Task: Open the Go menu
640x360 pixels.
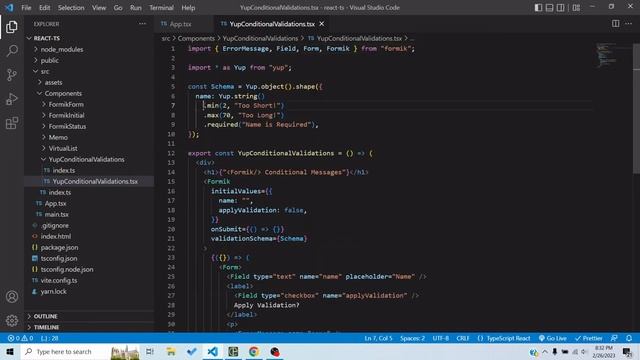Action: click(118, 8)
